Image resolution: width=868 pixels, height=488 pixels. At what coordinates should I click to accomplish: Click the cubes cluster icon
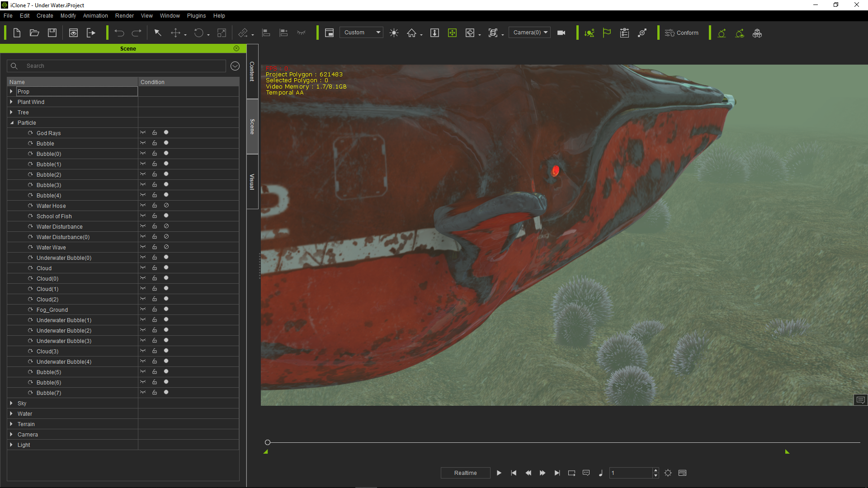pyautogui.click(x=757, y=33)
